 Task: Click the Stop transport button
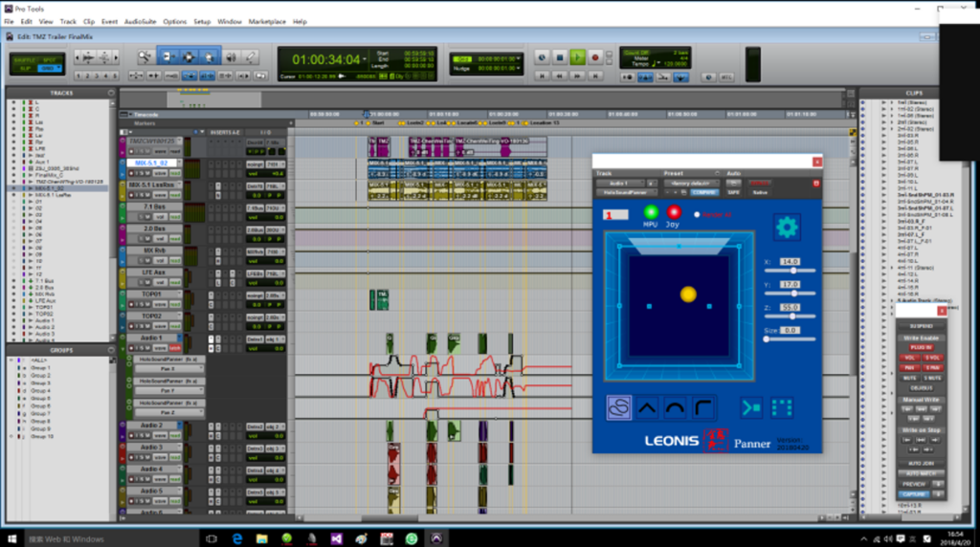click(x=560, y=57)
